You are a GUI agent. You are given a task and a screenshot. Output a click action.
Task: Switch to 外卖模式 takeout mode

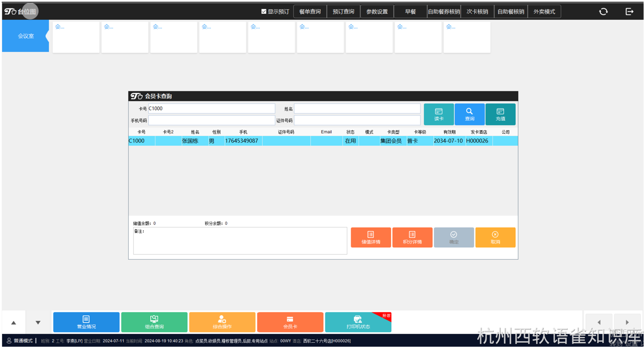[x=544, y=12]
